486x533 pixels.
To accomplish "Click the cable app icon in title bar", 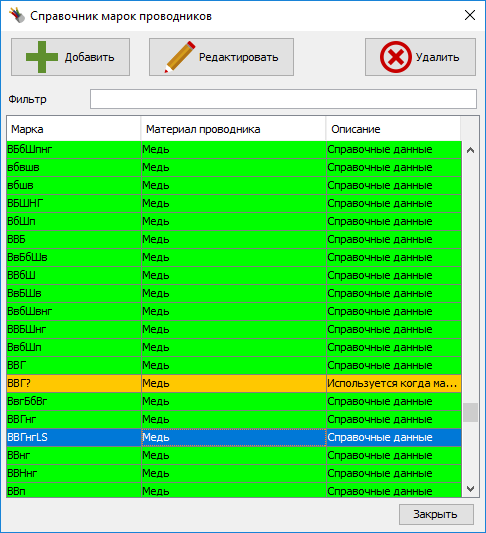I will 17,16.
